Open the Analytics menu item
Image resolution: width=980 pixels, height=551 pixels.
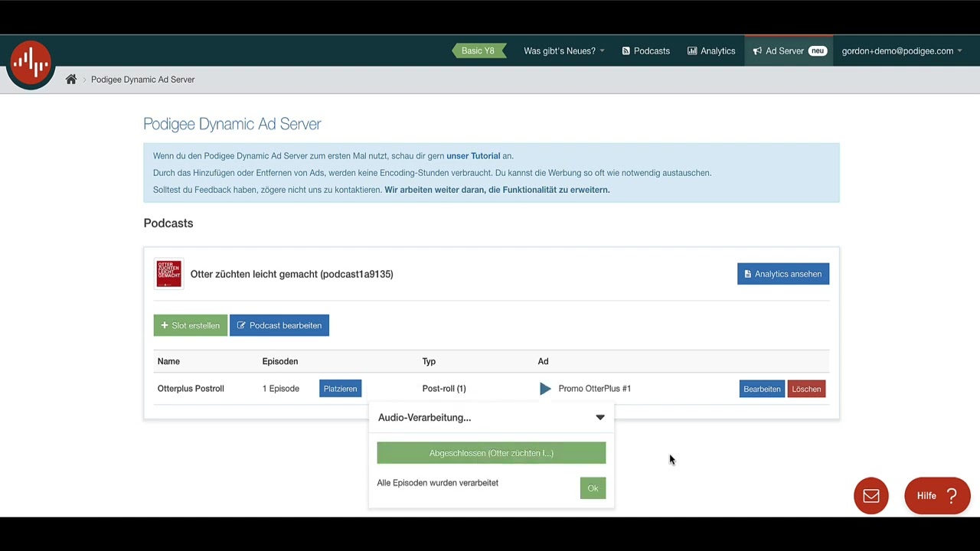click(x=711, y=51)
